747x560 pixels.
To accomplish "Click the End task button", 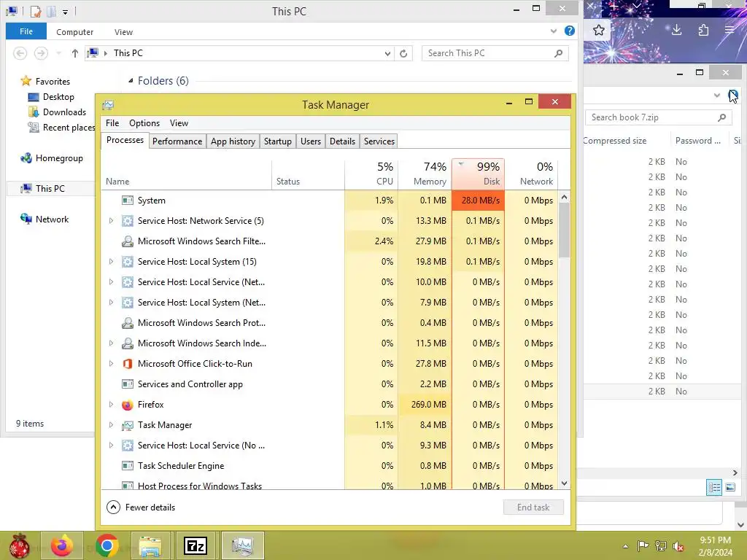I will click(533, 507).
